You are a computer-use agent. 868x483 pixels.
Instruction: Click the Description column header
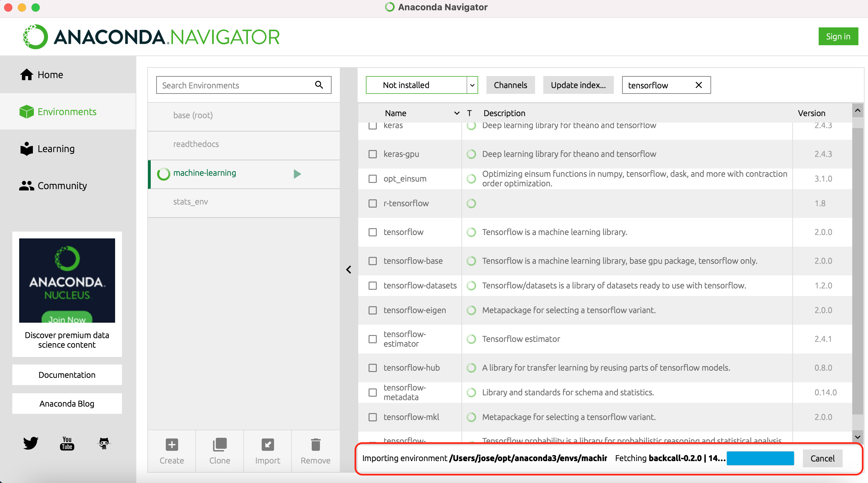[504, 113]
